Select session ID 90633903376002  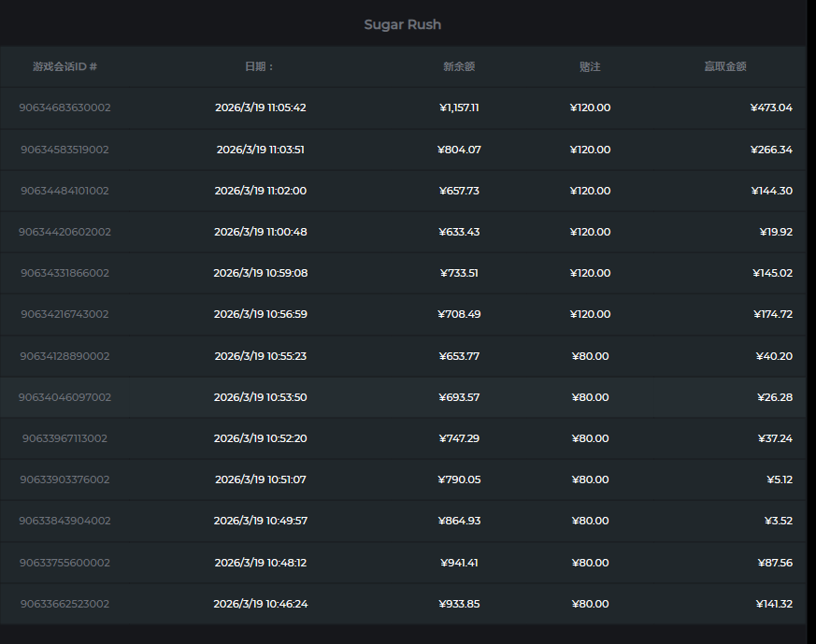[x=64, y=479]
